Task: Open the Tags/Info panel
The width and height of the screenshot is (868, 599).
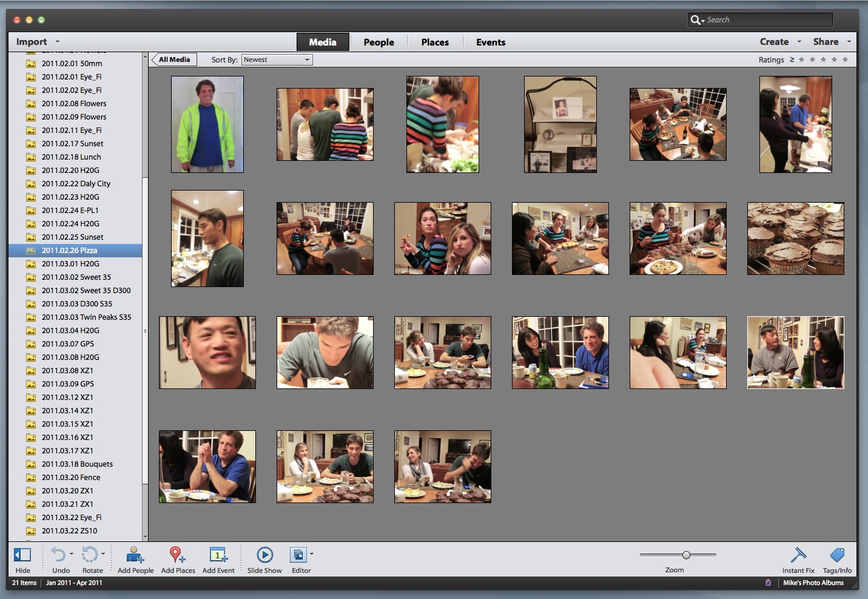Action: 837,555
